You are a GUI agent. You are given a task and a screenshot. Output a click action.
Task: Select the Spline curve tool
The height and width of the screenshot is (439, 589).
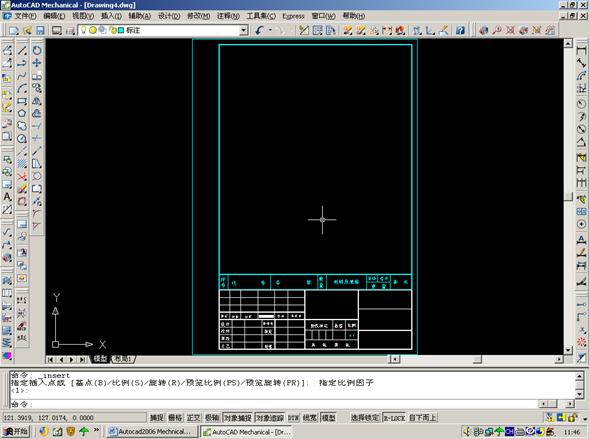22,76
